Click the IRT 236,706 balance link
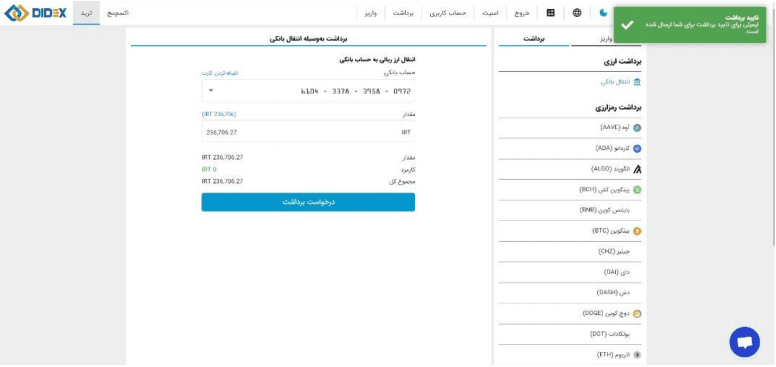776x367 pixels. [219, 114]
